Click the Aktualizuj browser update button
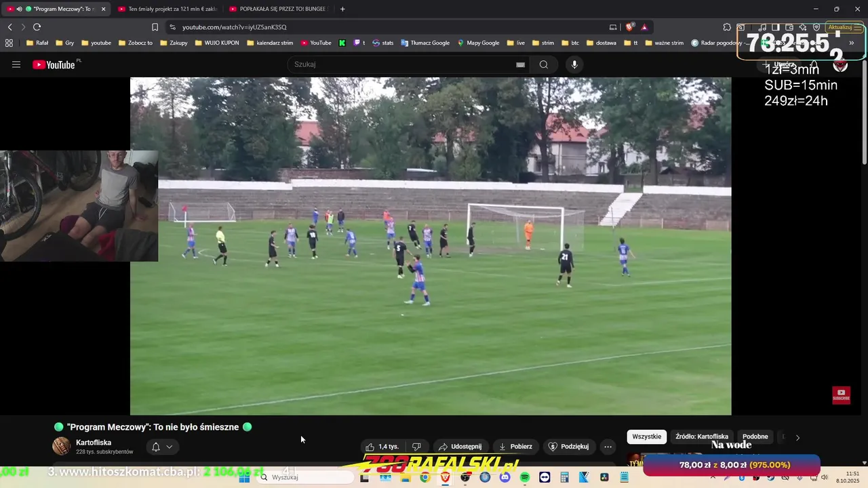The width and height of the screenshot is (868, 488). point(845,28)
